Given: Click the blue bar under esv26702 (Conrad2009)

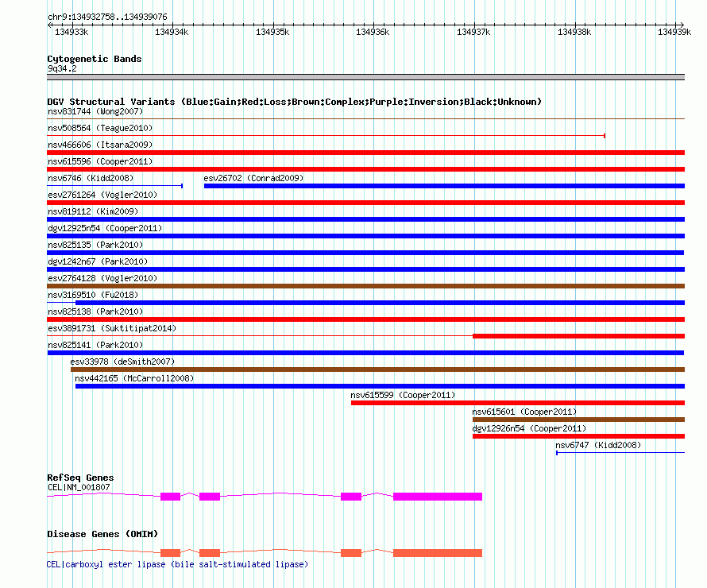Looking at the screenshot, I should click(444, 186).
